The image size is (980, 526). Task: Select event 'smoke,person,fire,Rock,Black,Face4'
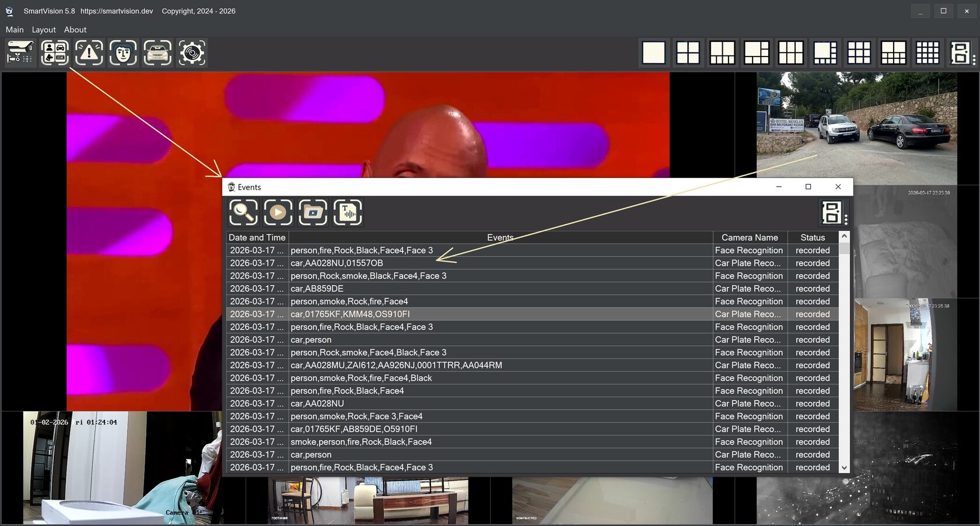pyautogui.click(x=532, y=442)
